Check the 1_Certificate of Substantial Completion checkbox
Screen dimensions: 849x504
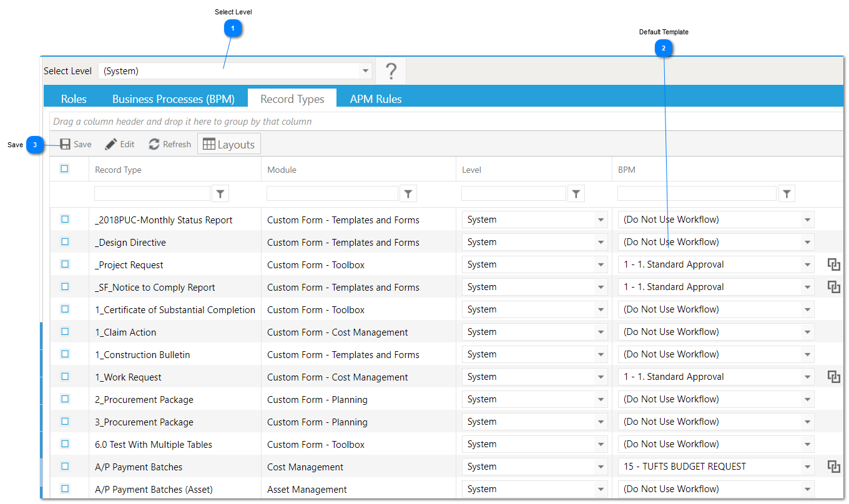pyautogui.click(x=65, y=309)
